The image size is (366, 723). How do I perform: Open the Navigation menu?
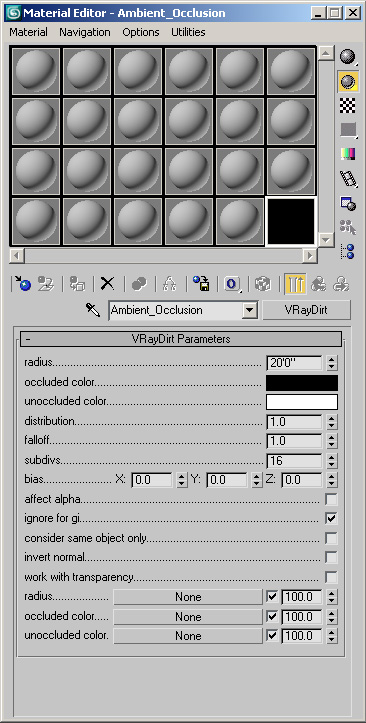tap(85, 32)
